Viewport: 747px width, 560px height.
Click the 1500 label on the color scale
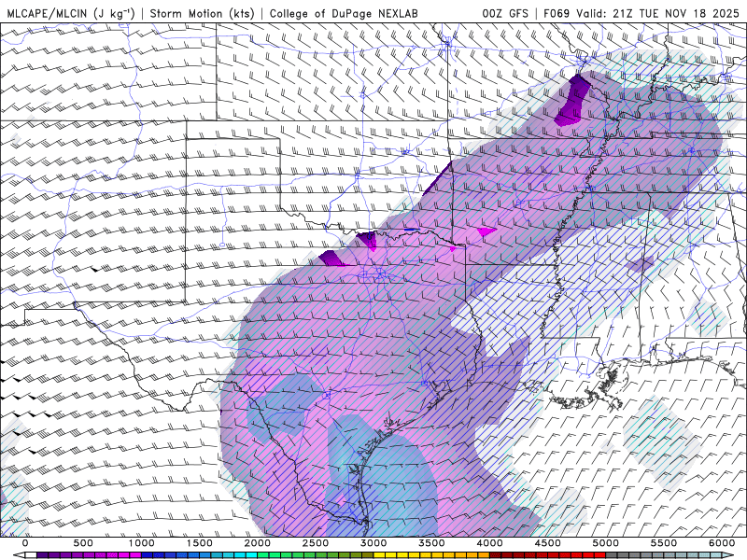pyautogui.click(x=200, y=543)
